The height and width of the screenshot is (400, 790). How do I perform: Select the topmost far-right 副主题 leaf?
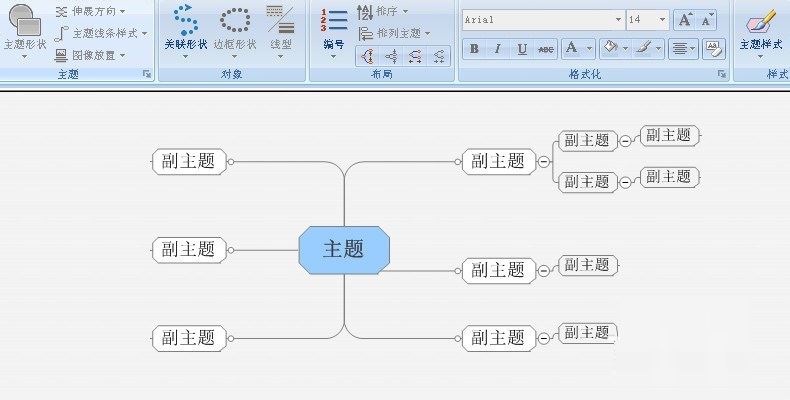click(670, 136)
